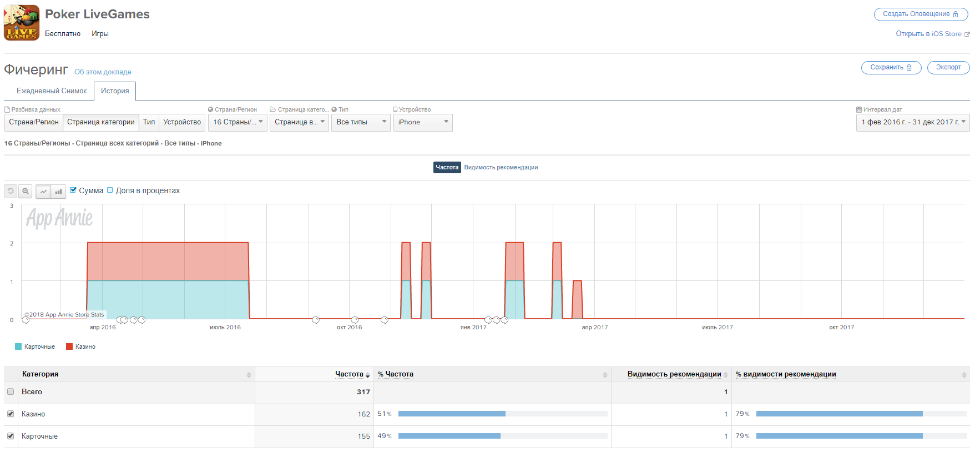Expand the Все типы type dropdown
The height and width of the screenshot is (452, 980).
pos(361,122)
